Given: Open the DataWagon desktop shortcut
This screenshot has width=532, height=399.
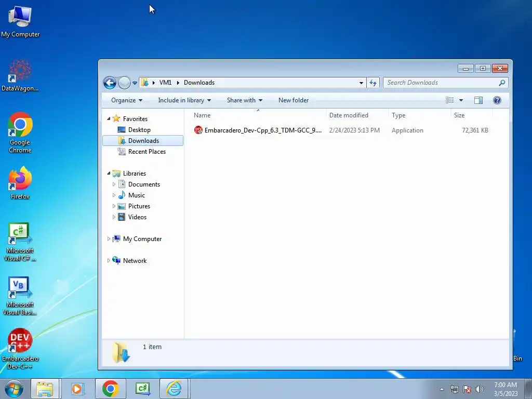Looking at the screenshot, I should click(x=20, y=75).
